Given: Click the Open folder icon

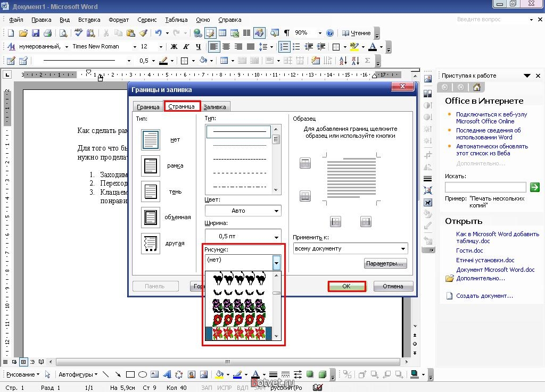Looking at the screenshot, I should 23,33.
